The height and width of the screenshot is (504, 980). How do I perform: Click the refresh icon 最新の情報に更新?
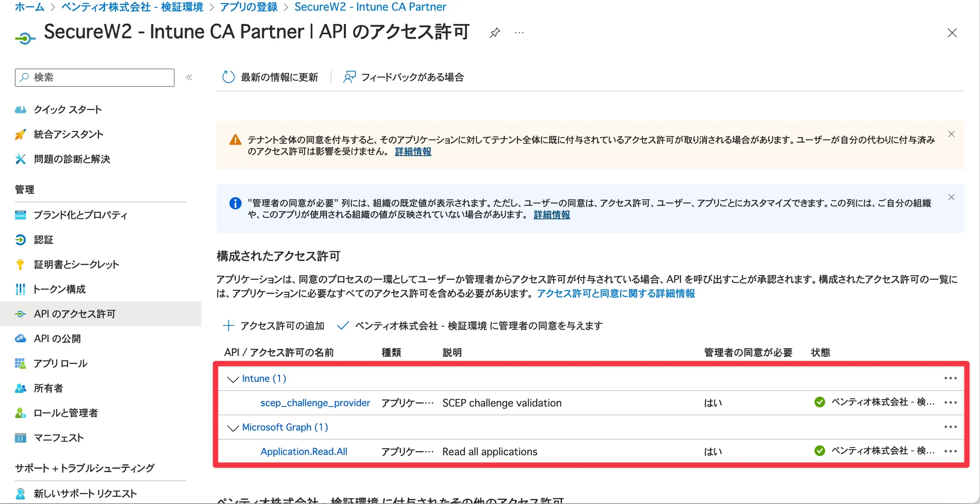pyautogui.click(x=228, y=77)
